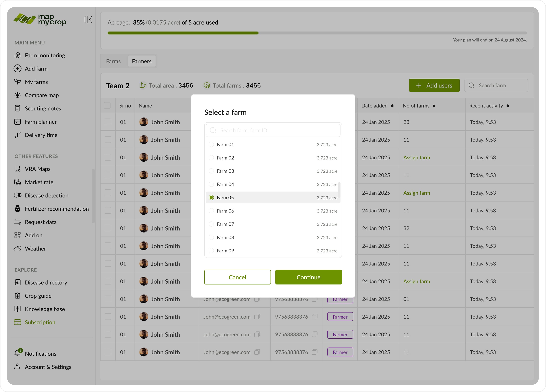Copy email in bottom table row
Image resolution: width=546 pixels, height=392 pixels.
[x=257, y=352]
